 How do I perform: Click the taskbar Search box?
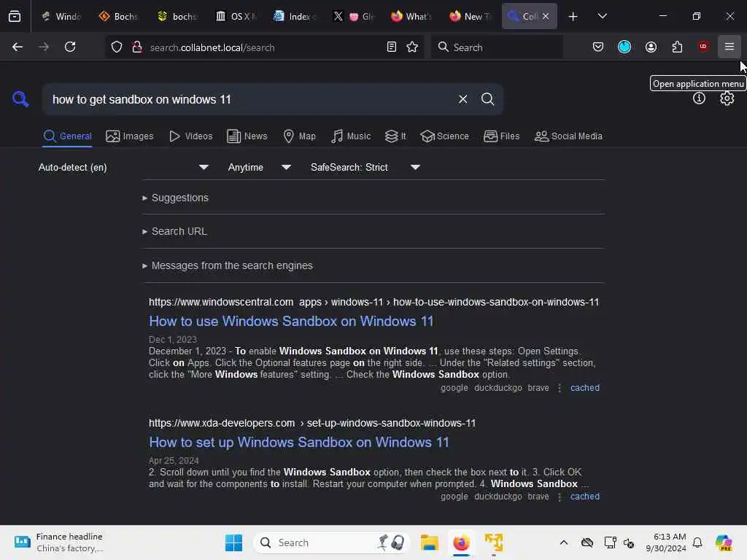coord(332,542)
